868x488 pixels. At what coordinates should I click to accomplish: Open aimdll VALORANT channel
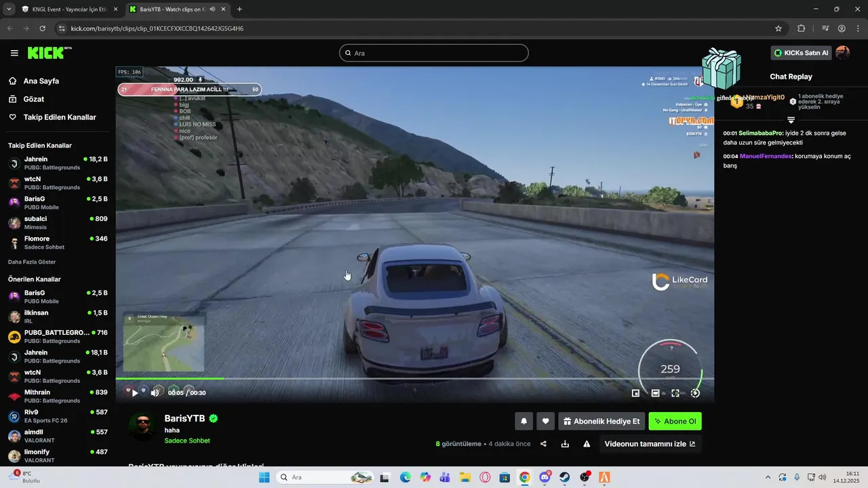point(58,436)
